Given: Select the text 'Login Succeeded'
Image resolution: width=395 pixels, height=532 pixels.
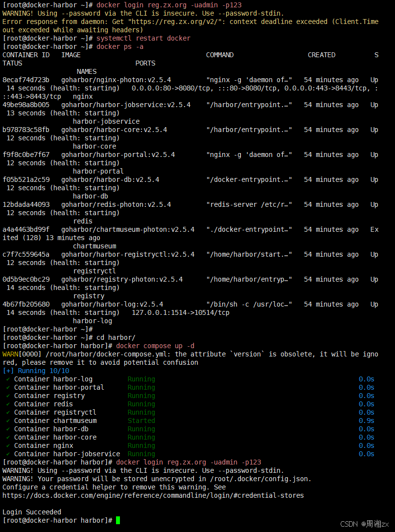Looking at the screenshot, I should 32,512.
